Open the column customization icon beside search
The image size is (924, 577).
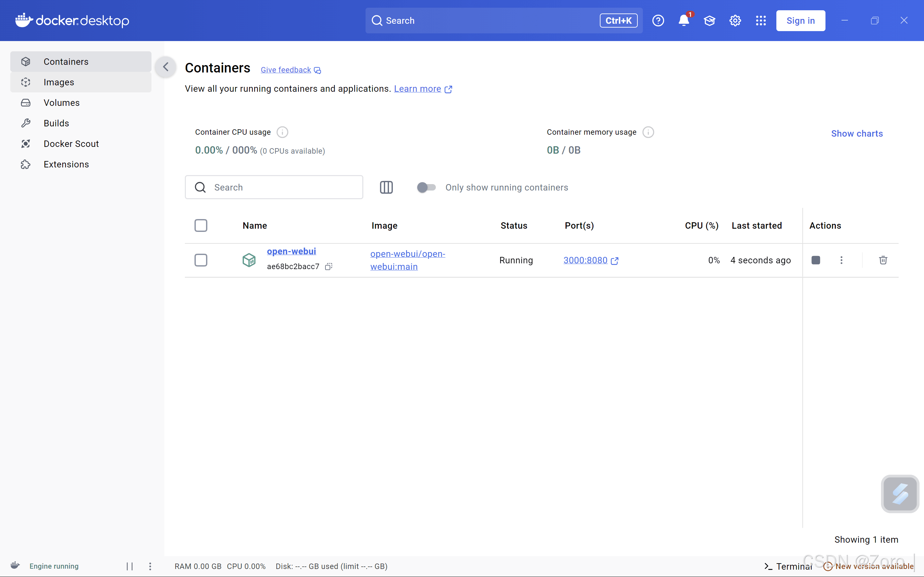click(386, 187)
